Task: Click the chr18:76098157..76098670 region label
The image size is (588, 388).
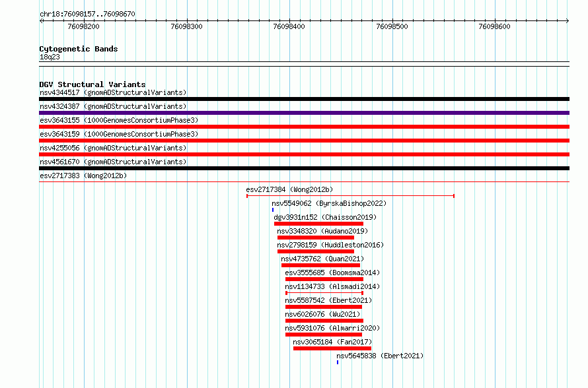Action: point(87,14)
